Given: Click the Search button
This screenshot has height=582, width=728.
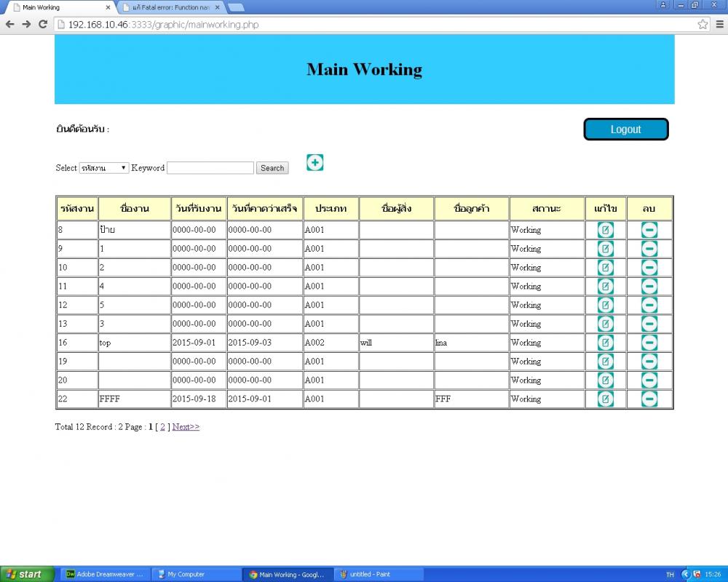Looking at the screenshot, I should pos(272,168).
